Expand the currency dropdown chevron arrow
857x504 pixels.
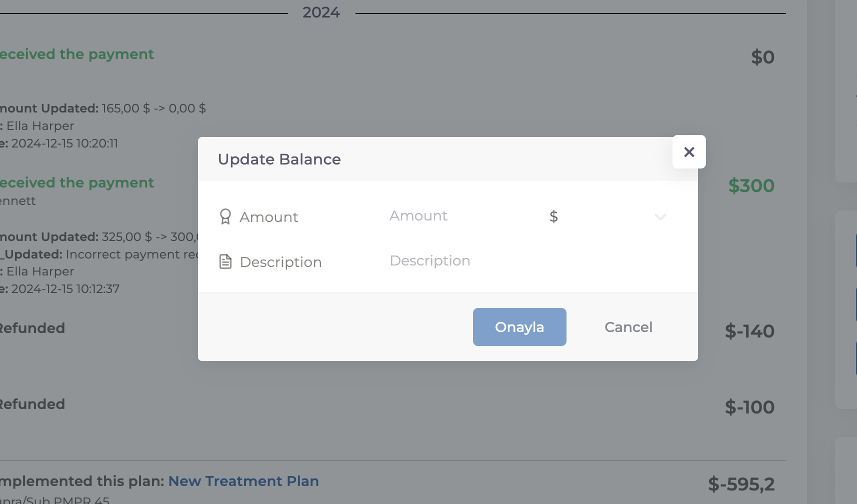[660, 217]
